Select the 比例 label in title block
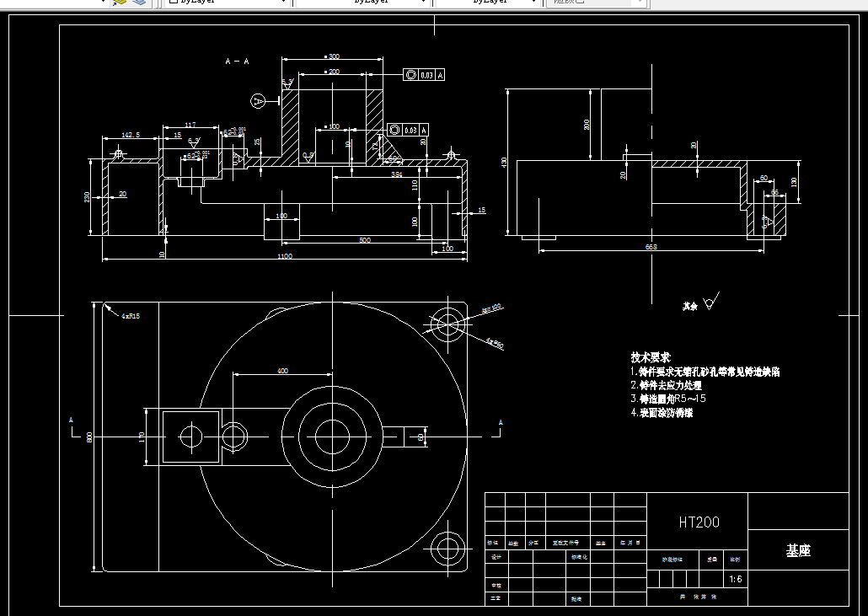868x616 pixels. coord(735,559)
